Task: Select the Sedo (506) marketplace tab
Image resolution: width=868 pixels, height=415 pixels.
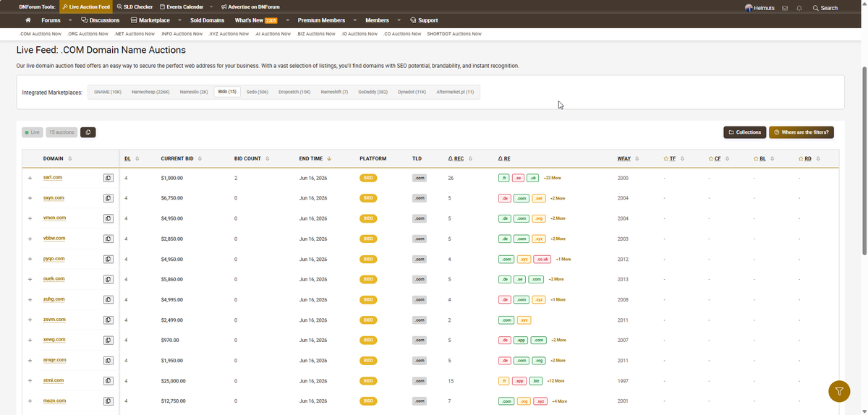Action: (257, 92)
